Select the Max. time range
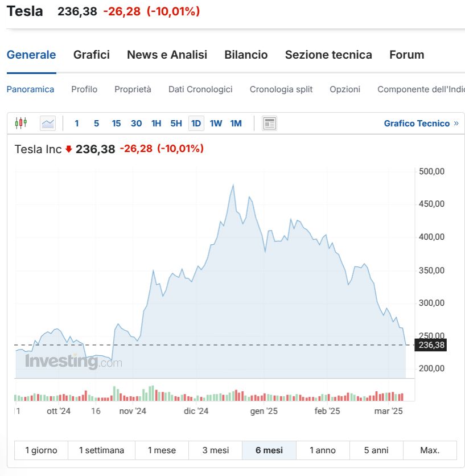This screenshot has width=465, height=476. tap(430, 450)
